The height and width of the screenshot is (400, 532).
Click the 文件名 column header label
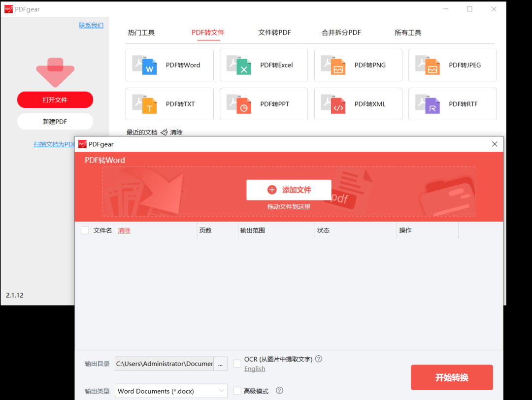102,231
